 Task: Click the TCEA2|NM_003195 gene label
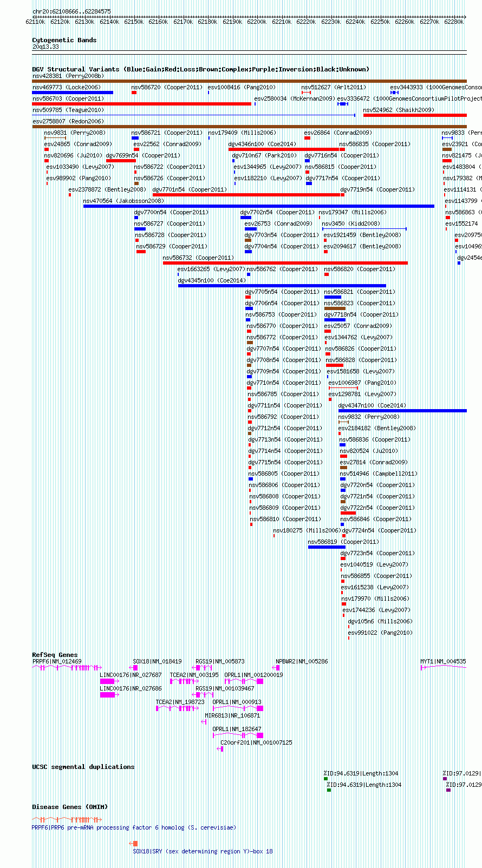194,675
